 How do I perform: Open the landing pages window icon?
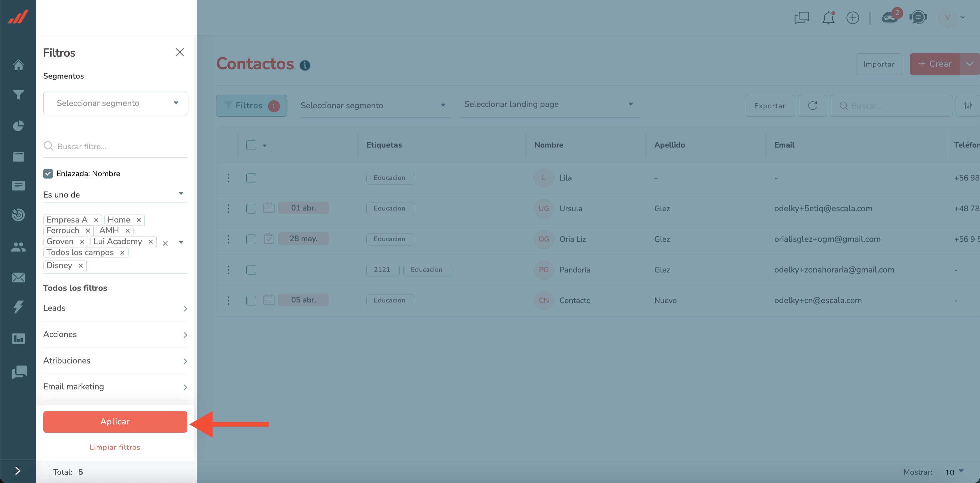tap(18, 156)
